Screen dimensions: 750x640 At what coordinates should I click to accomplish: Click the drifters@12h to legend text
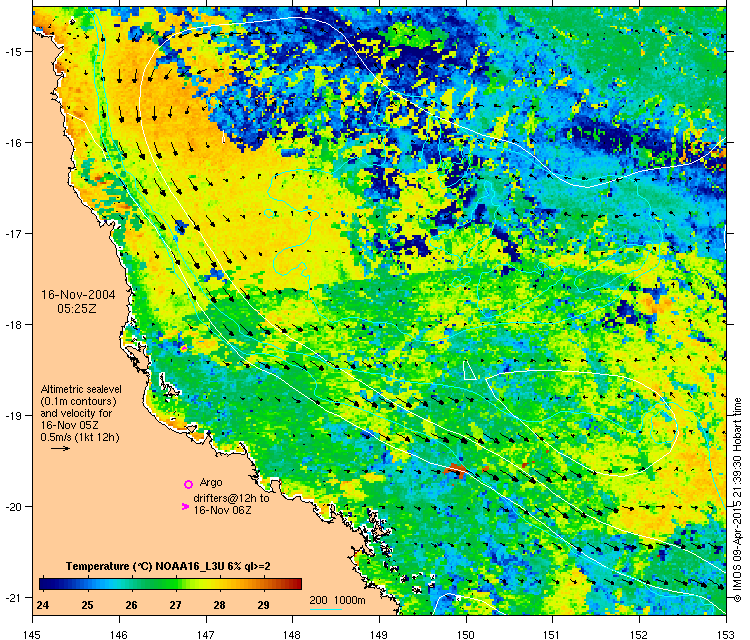click(x=231, y=498)
